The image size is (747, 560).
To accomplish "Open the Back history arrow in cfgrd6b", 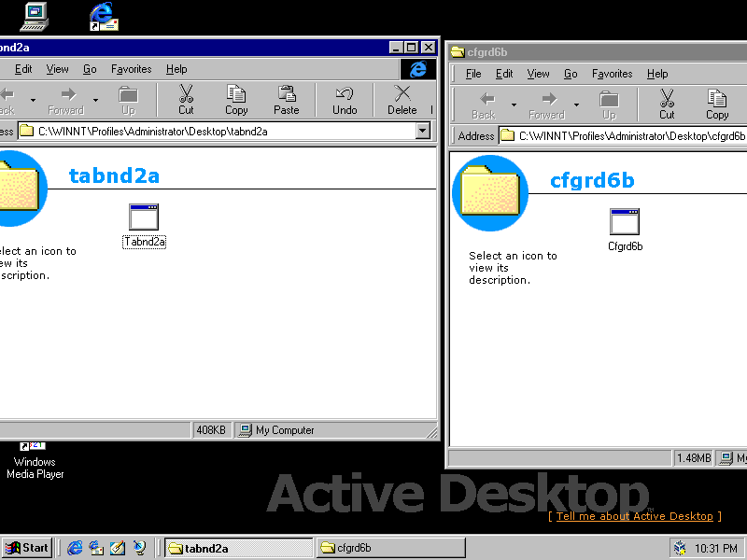I will click(514, 105).
